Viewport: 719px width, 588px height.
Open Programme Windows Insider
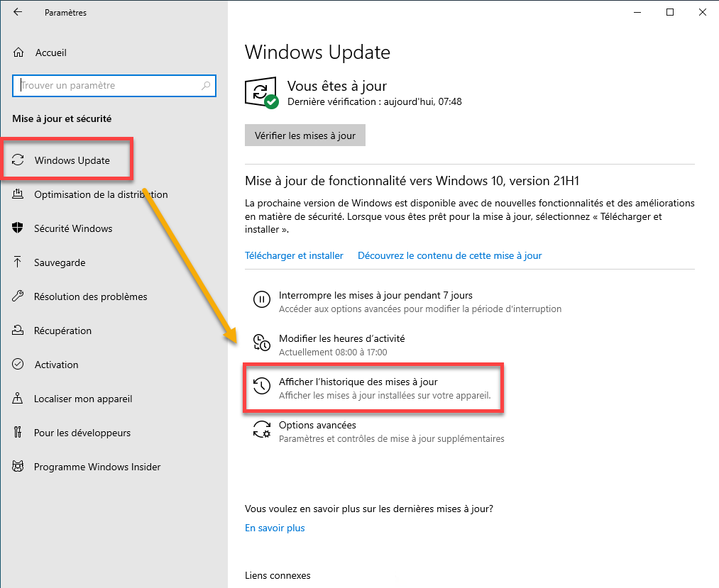point(97,467)
